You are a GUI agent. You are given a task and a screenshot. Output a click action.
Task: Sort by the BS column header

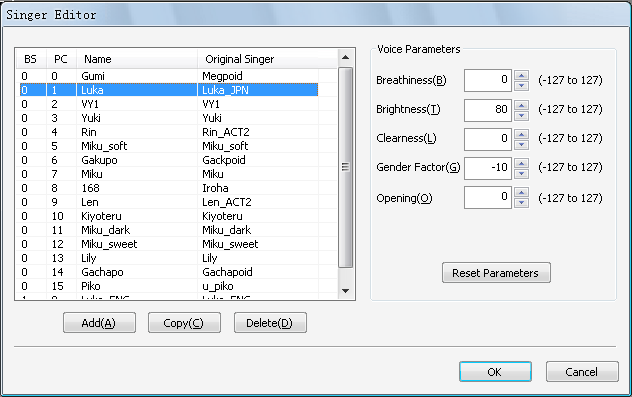[x=31, y=59]
